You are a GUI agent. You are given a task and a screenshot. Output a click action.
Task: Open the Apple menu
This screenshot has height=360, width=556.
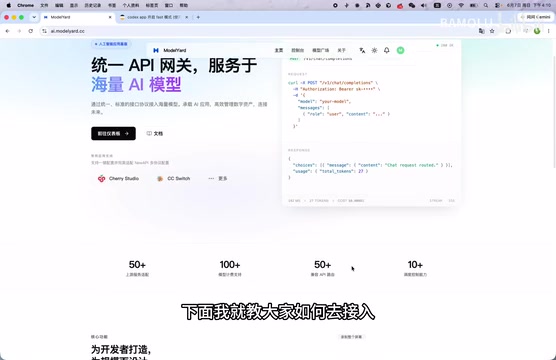9,5
